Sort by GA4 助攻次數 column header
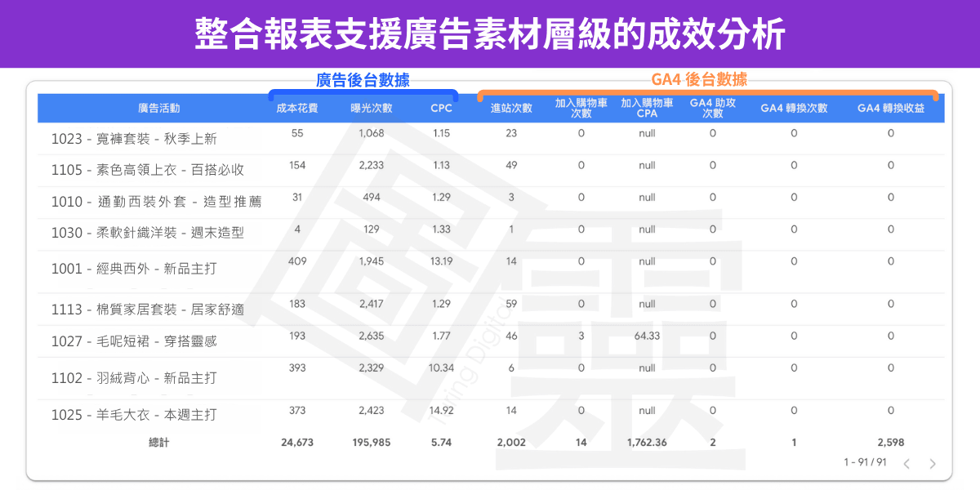Viewport: 980px width, 490px height. [x=712, y=108]
